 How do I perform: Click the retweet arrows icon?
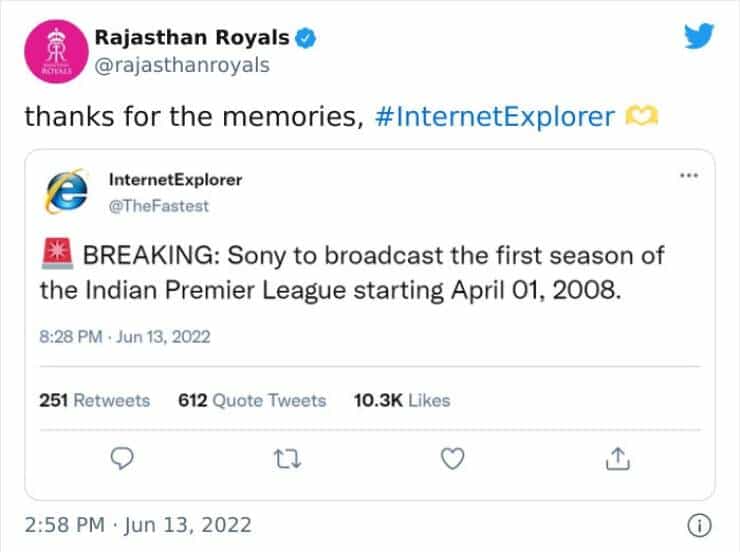coord(287,458)
